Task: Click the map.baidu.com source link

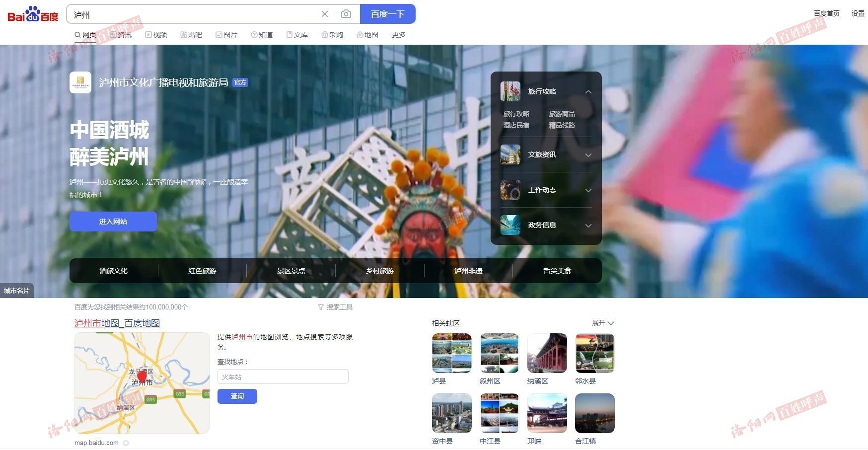Action: [97, 443]
